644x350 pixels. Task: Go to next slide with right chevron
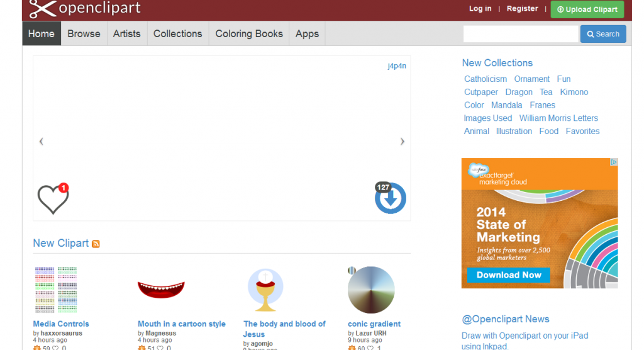(402, 142)
